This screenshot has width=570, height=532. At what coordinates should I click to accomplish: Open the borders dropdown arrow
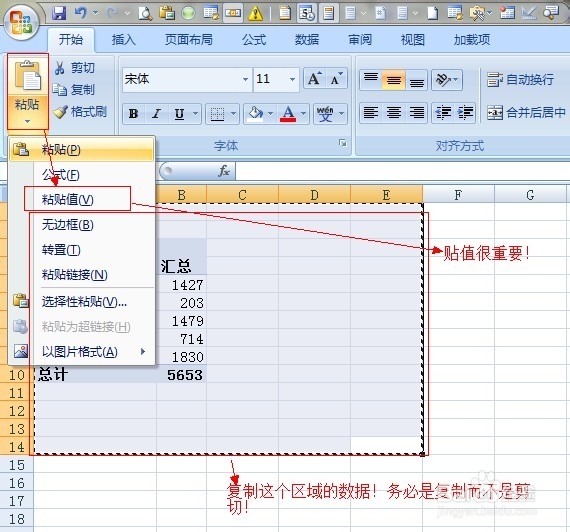[x=233, y=114]
